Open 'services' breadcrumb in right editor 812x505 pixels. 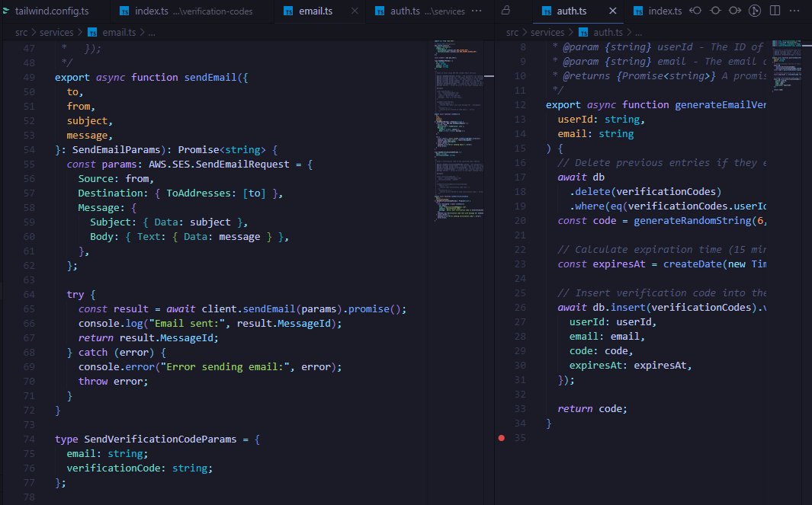(x=547, y=32)
